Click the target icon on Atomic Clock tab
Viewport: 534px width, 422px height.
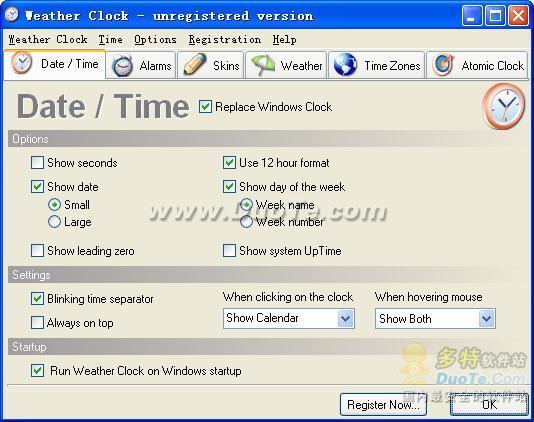pos(443,65)
